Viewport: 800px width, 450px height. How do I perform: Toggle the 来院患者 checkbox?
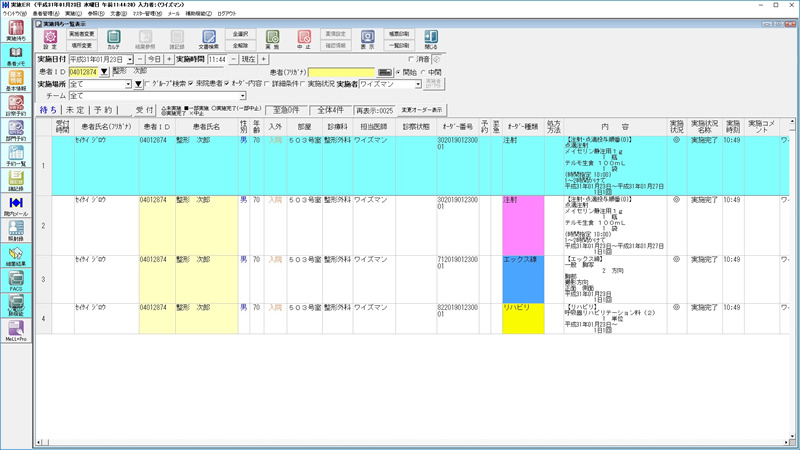[190, 84]
